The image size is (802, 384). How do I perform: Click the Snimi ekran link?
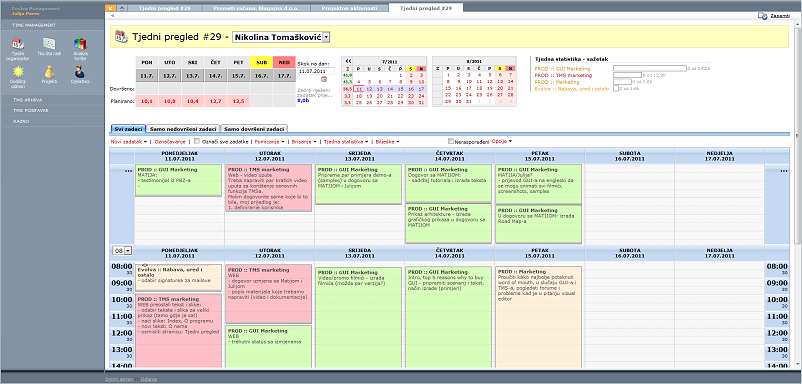118,379
